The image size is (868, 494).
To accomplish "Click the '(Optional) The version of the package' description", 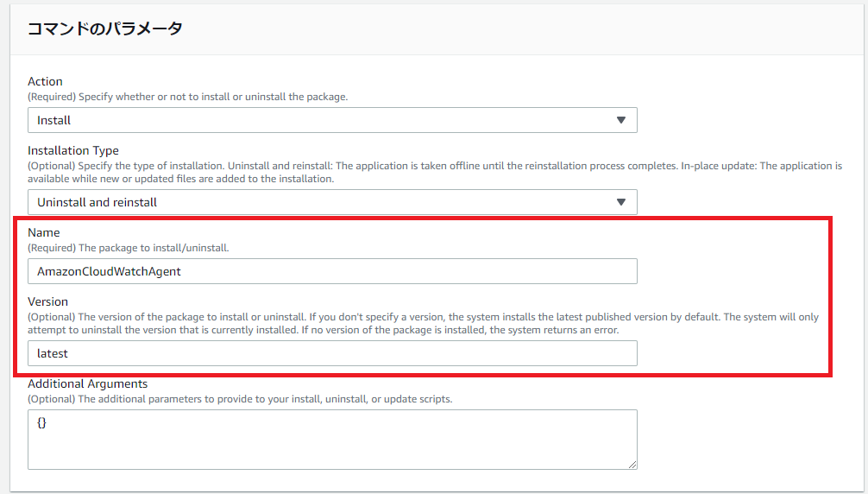I will pyautogui.click(x=423, y=323).
